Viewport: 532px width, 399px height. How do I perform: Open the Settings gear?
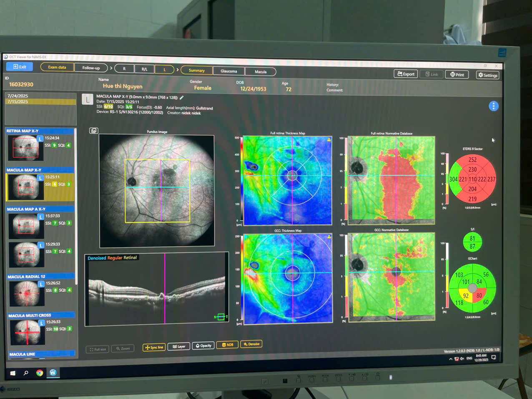coord(487,75)
